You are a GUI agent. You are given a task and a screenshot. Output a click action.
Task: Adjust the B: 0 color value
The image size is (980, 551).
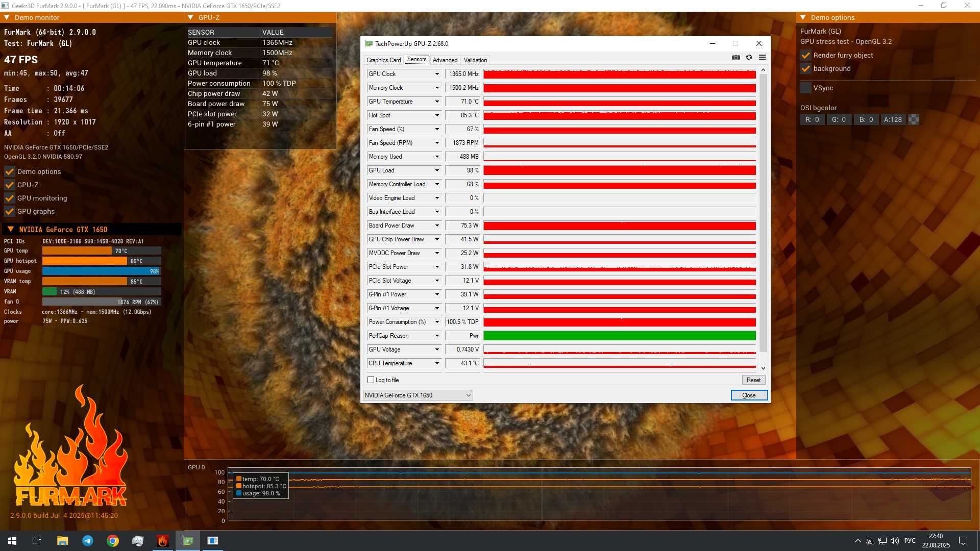[866, 120]
